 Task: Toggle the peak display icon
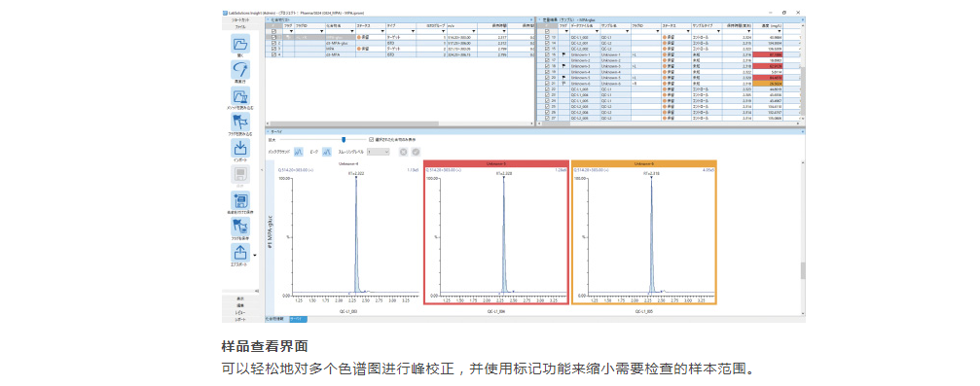click(328, 151)
